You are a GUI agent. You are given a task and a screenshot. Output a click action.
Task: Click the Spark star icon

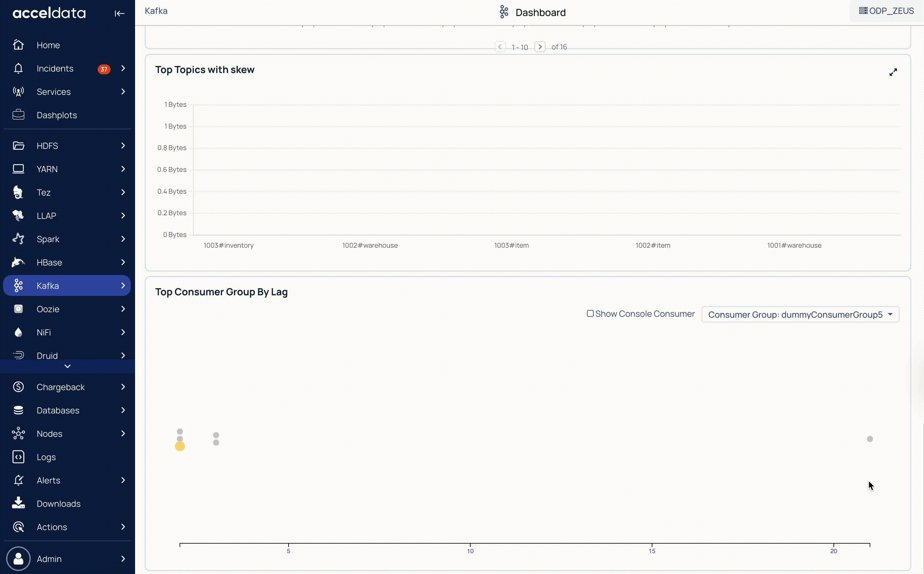[18, 239]
